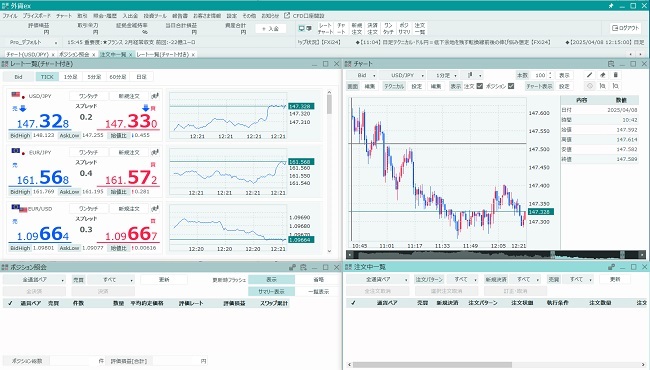The height and width of the screenshot is (370, 650).
Task: Click the chart range scrollbar below chart
Action: pos(496,254)
